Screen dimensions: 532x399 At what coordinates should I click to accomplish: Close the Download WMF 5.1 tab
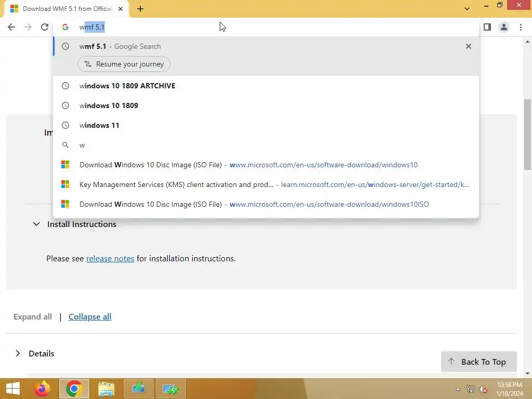point(121,9)
